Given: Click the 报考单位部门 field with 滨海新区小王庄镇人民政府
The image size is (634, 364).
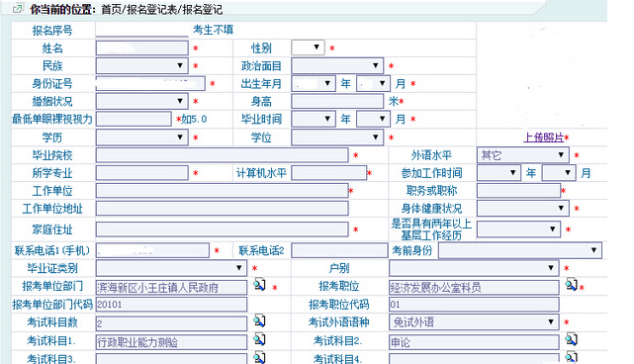Looking at the screenshot, I should pyautogui.click(x=171, y=288).
